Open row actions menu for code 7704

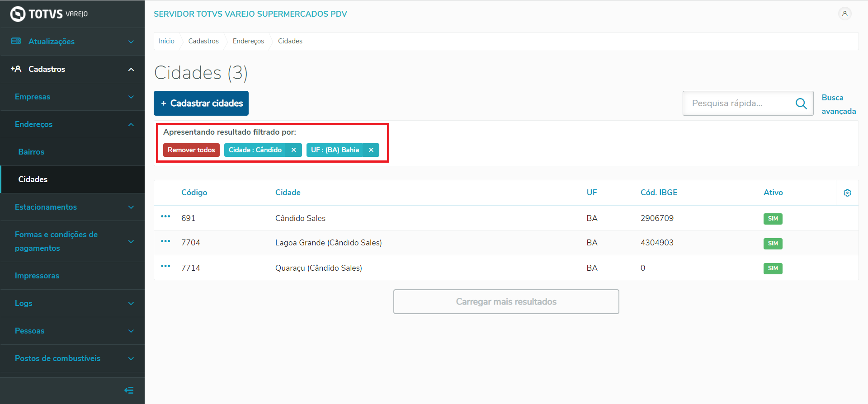tap(165, 242)
